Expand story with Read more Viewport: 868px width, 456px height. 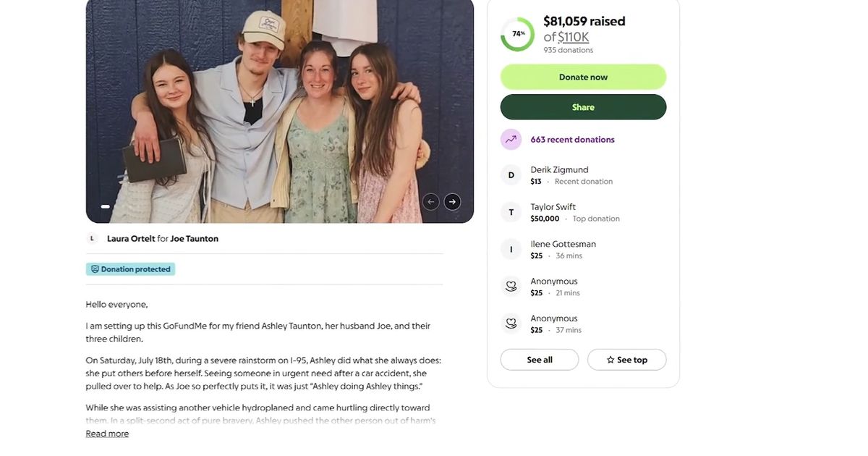pyautogui.click(x=107, y=434)
